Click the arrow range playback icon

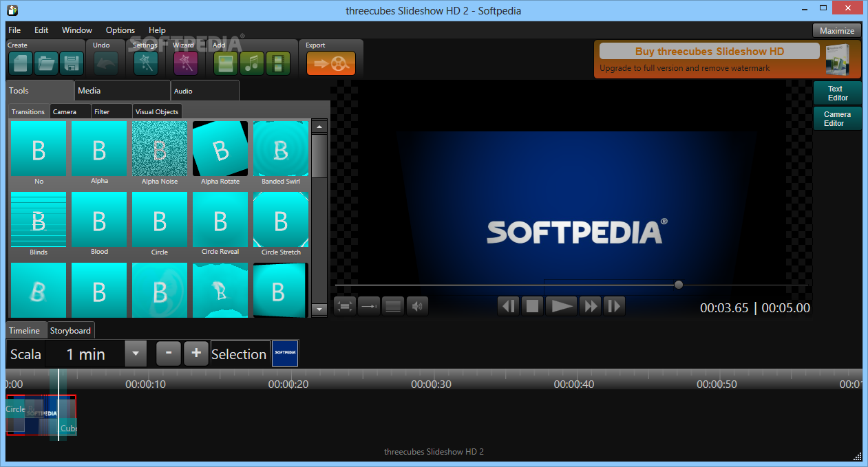(369, 306)
